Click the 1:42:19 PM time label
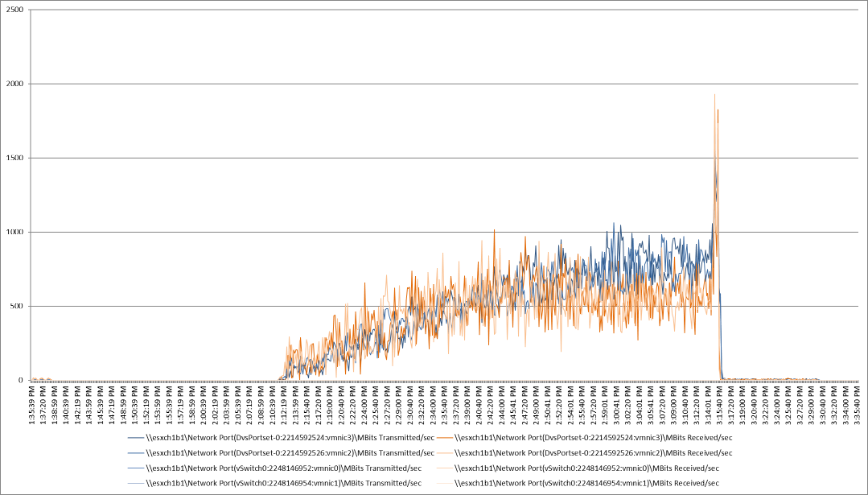The image size is (868, 495). (x=80, y=406)
